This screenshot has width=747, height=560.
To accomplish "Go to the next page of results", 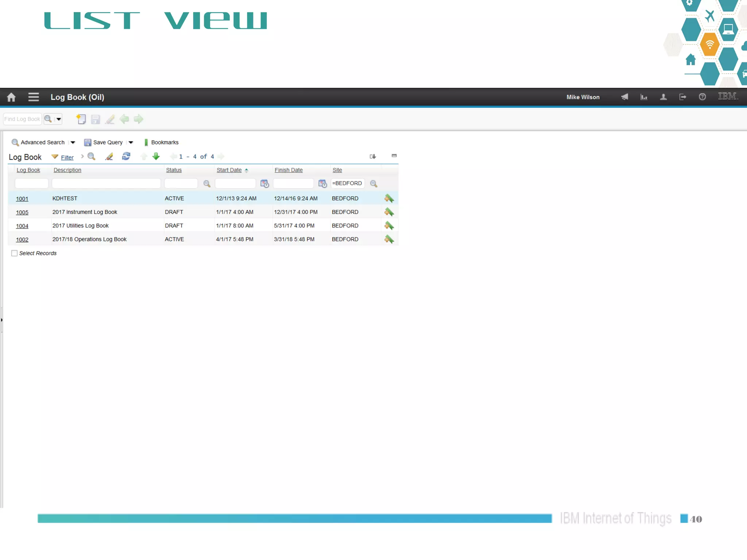I will click(x=221, y=156).
